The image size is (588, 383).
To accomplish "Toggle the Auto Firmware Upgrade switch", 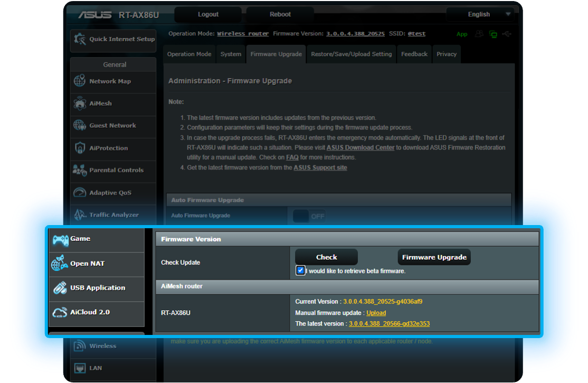I will [x=309, y=216].
